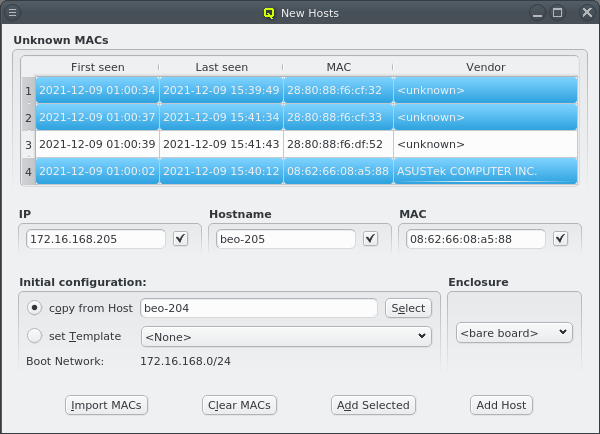The height and width of the screenshot is (434, 600).
Task: Click table MAC cell 08:62:66:08:a5:88
Action: point(338,171)
